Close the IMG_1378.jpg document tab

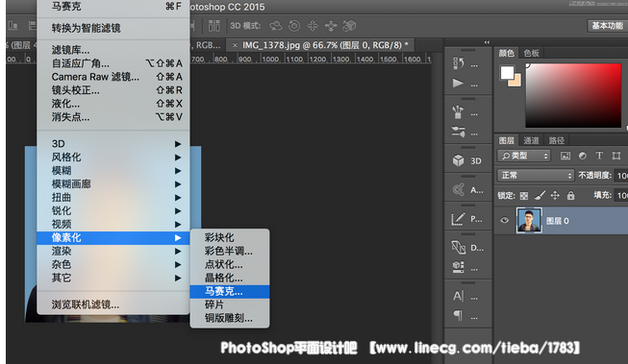pyautogui.click(x=235, y=45)
